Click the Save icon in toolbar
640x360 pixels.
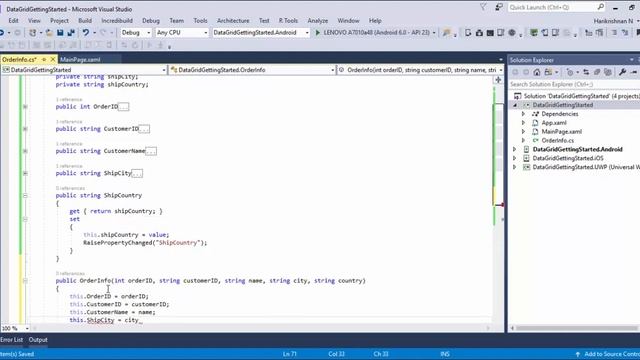(x=60, y=32)
